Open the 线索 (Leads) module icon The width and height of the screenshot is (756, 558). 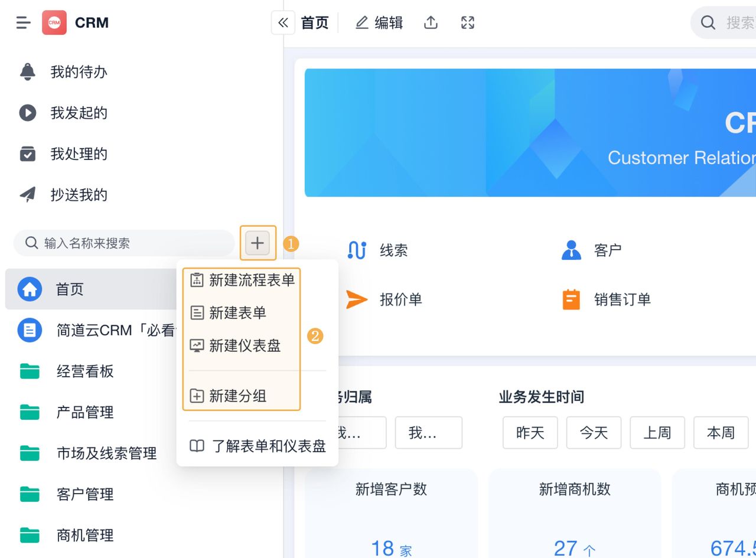tap(357, 250)
